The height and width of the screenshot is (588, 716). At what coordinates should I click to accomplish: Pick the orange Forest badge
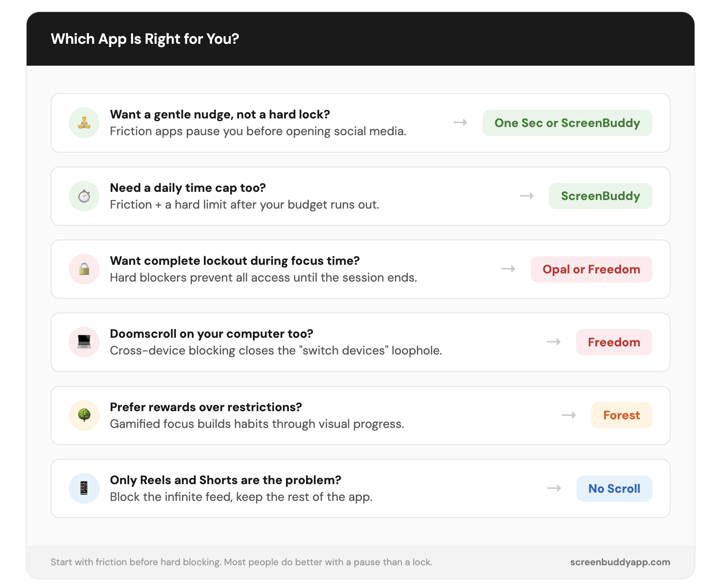(x=621, y=415)
